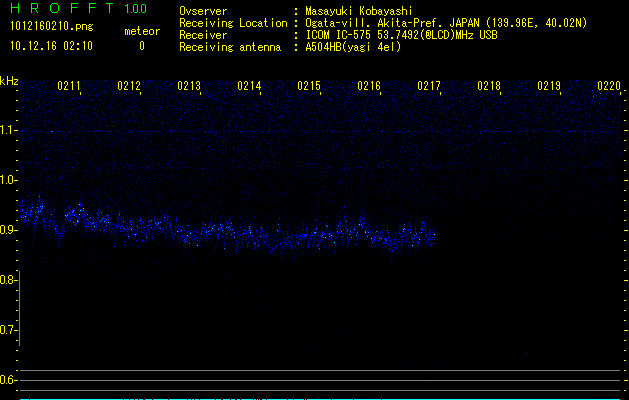This screenshot has width=629, height=400.
Task: Click the 0215 time marker
Action: coord(309,86)
